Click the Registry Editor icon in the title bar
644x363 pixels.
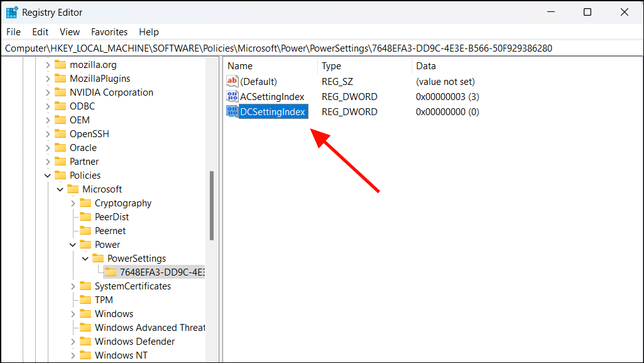click(x=13, y=12)
